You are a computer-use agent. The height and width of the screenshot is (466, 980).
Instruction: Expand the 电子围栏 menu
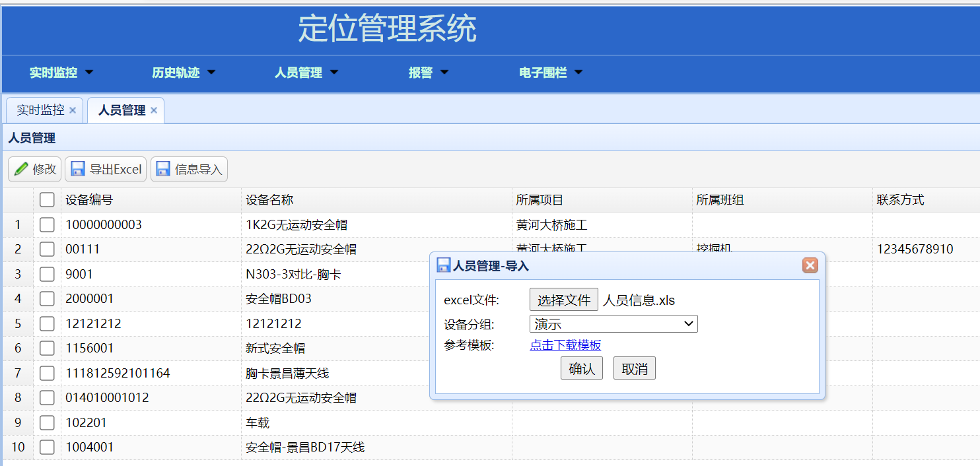coord(550,73)
